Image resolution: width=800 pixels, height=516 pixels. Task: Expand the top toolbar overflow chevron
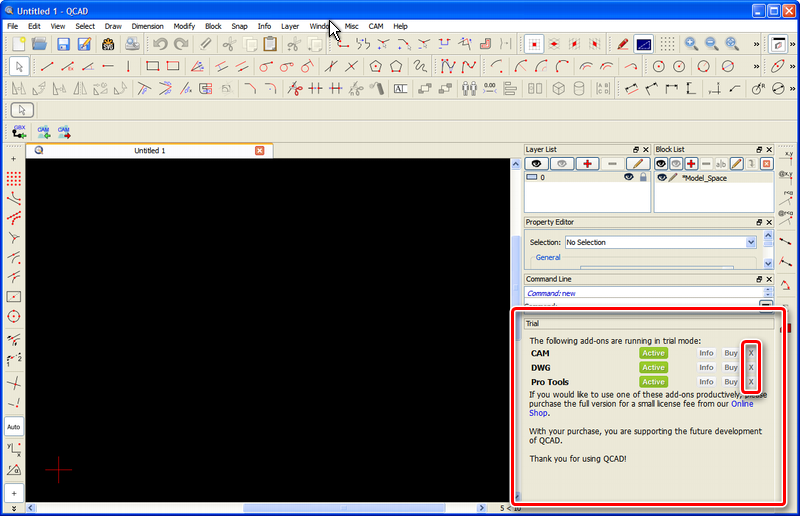[756, 44]
